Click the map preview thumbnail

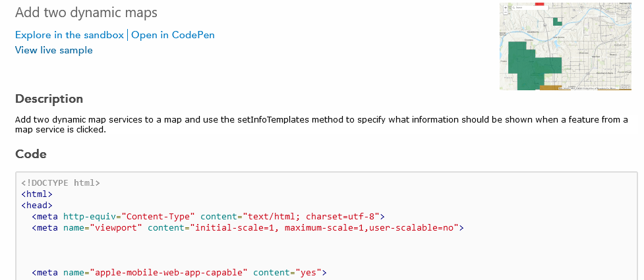click(x=593, y=40)
